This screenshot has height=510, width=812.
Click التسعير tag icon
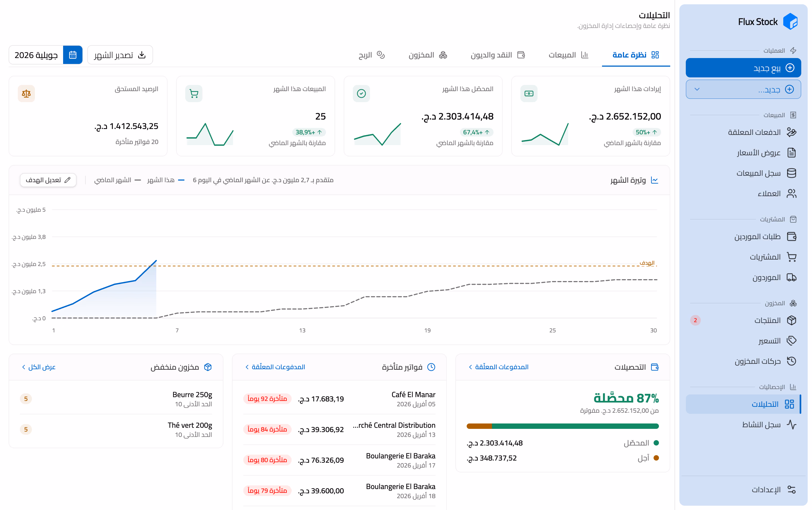(791, 341)
